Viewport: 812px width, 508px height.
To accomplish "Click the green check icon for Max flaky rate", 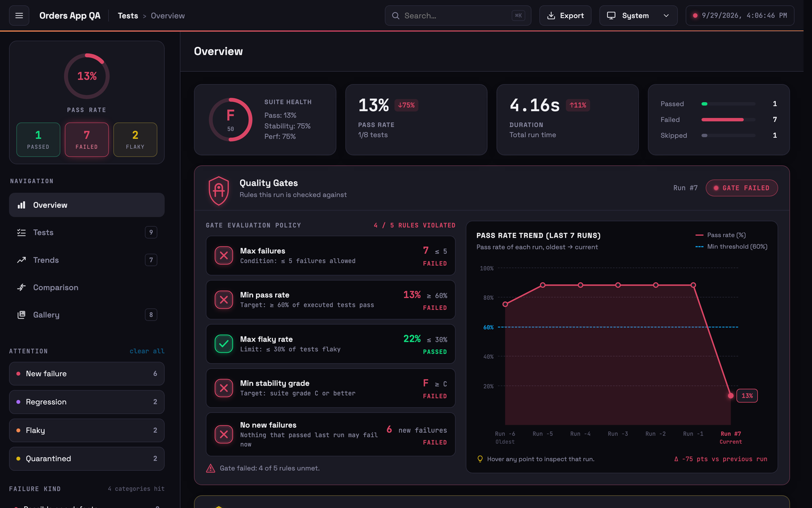I will click(x=224, y=344).
